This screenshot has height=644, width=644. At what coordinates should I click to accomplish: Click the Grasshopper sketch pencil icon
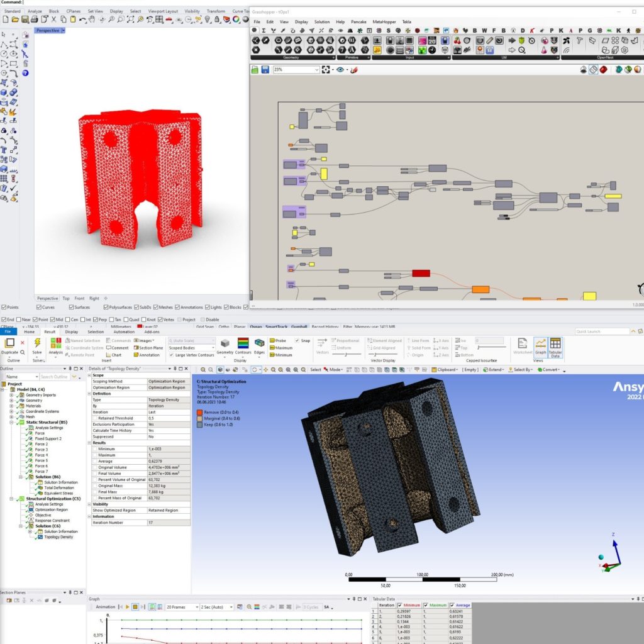pos(353,70)
